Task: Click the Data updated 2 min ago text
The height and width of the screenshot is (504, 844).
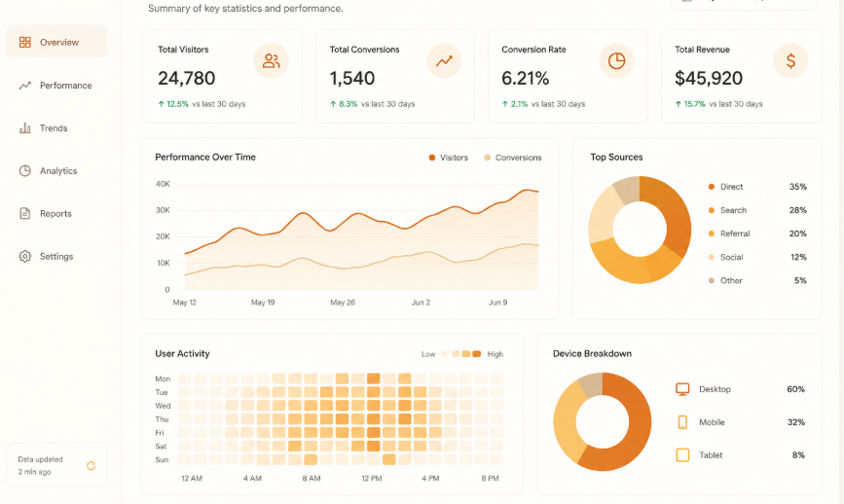Action: pos(40,465)
